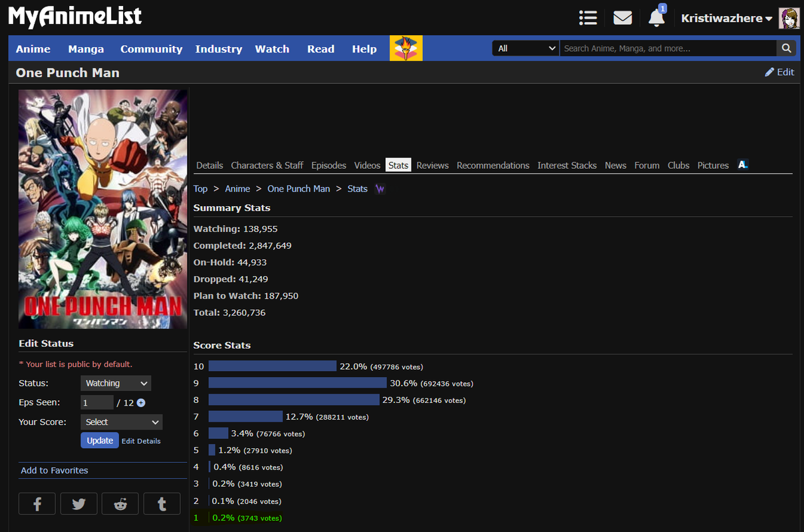
Task: Open the Status Watching dropdown
Action: click(x=116, y=383)
